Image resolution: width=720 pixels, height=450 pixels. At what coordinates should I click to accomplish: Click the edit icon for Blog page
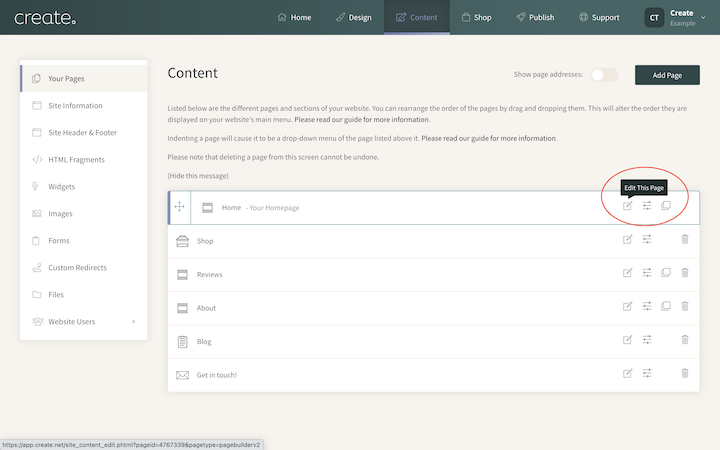click(x=627, y=340)
